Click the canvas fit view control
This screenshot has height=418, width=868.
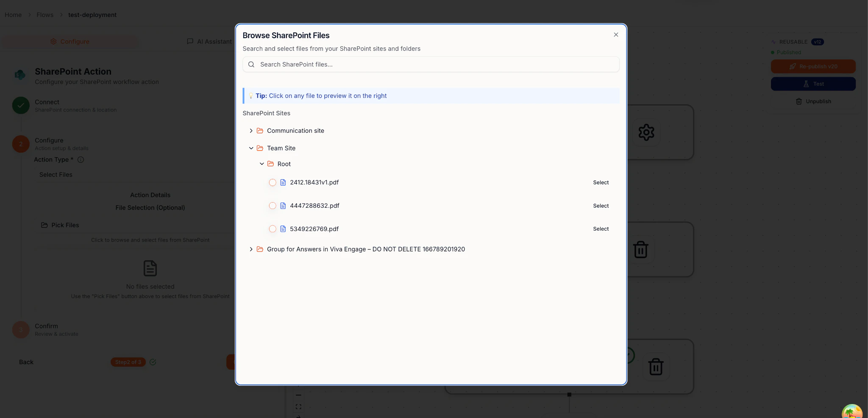coord(298,407)
